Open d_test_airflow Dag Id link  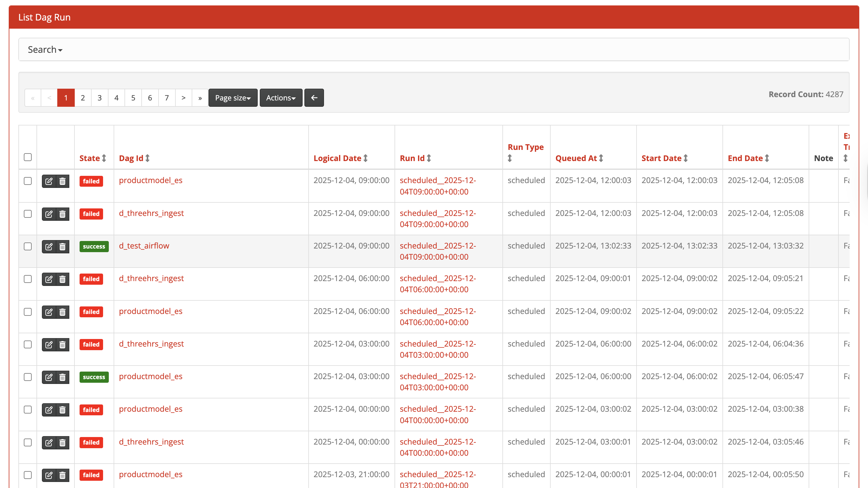144,246
